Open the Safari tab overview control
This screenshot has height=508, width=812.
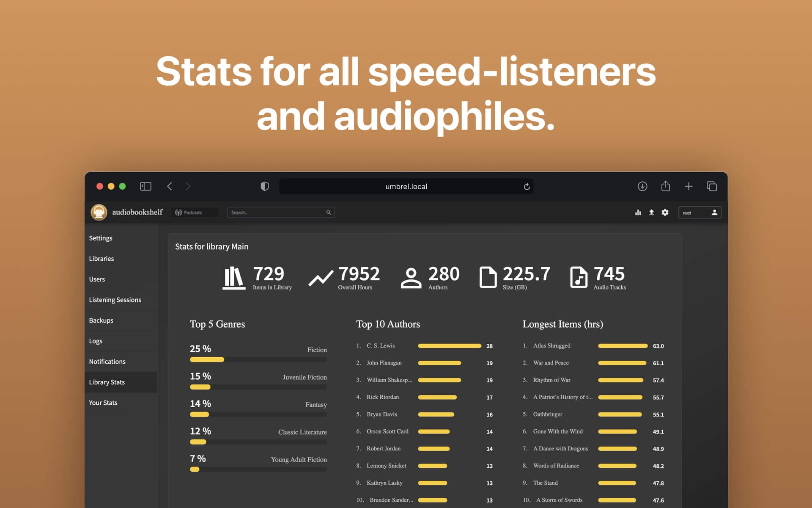(712, 186)
